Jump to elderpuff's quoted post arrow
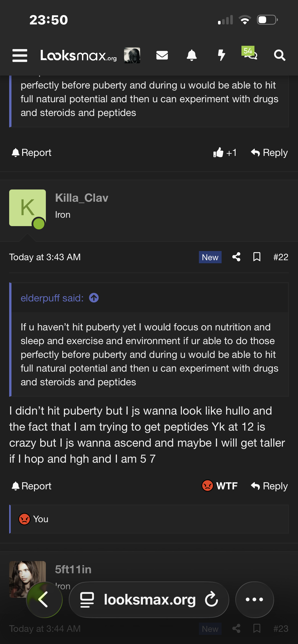This screenshot has height=644, width=298. tap(94, 298)
